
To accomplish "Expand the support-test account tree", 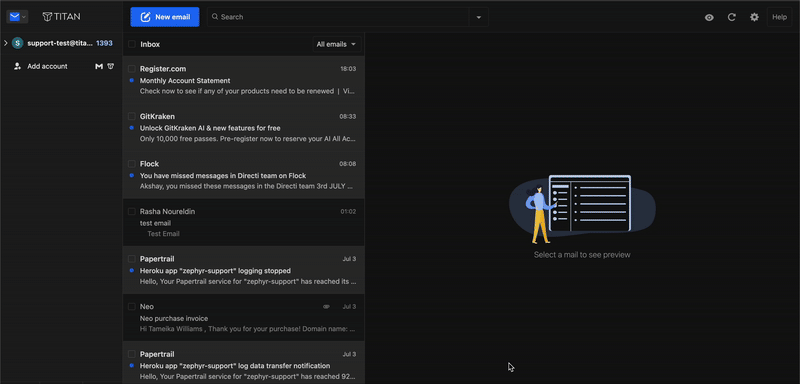I will [6, 43].
